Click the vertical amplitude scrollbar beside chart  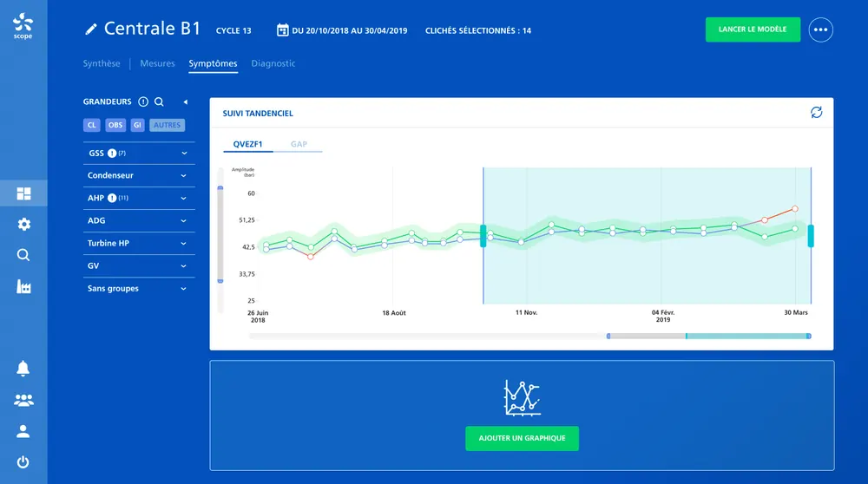[x=220, y=234]
